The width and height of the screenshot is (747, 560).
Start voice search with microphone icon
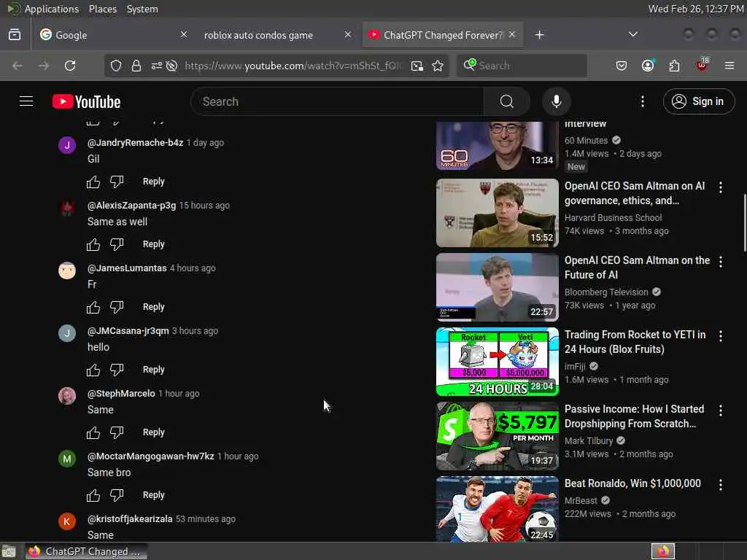coord(556,101)
